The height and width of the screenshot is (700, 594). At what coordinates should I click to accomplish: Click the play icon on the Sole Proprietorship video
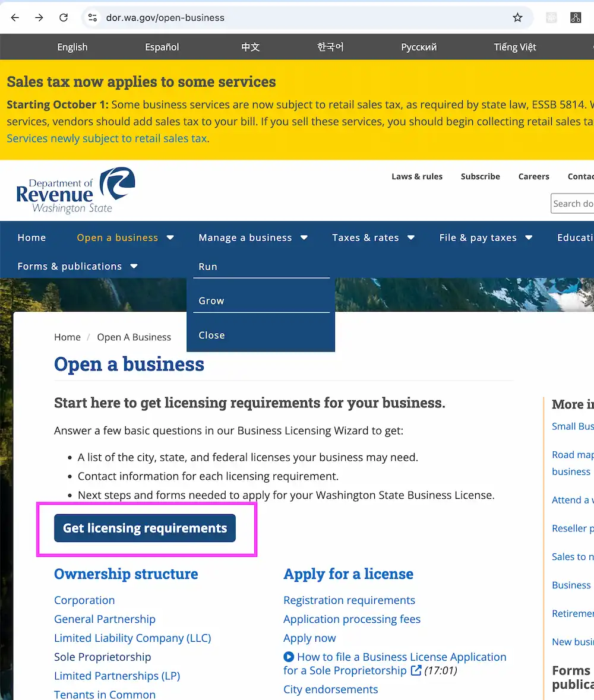[x=289, y=657]
